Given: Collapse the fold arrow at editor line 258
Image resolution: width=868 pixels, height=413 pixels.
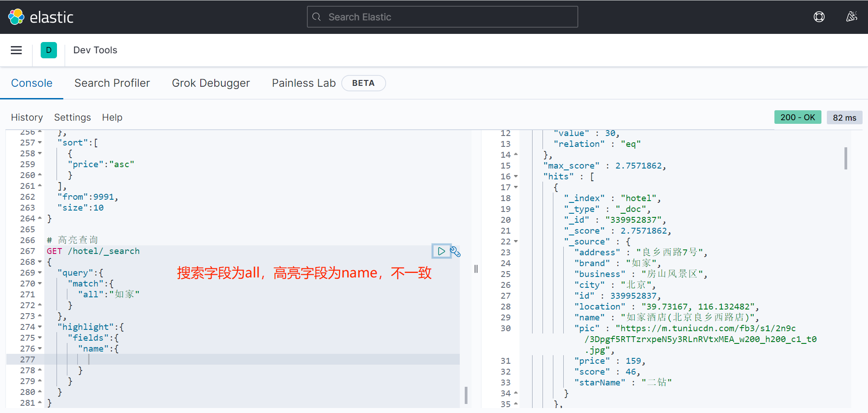Looking at the screenshot, I should pyautogui.click(x=40, y=154).
